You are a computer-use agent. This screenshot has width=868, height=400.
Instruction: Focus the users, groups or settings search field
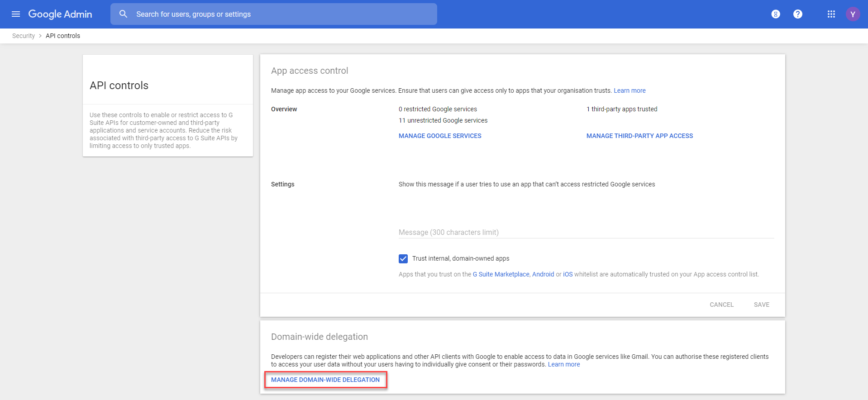[x=274, y=14]
